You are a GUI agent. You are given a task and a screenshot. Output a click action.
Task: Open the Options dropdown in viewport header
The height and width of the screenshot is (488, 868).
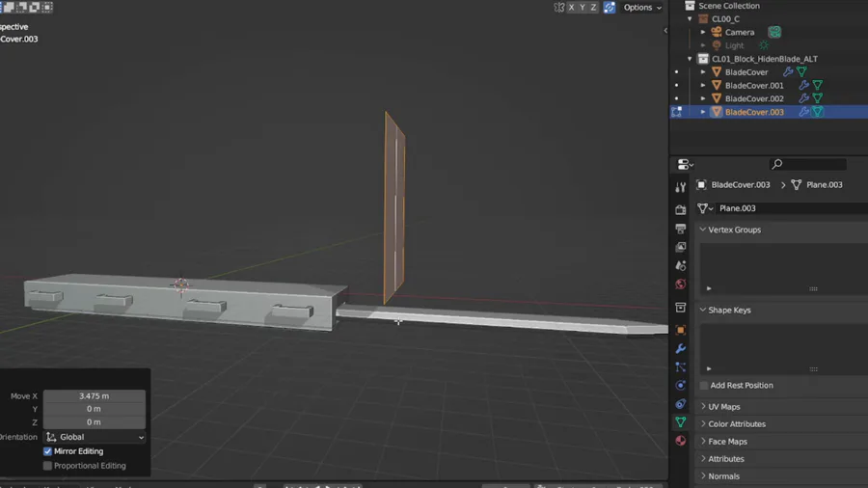[x=642, y=7]
